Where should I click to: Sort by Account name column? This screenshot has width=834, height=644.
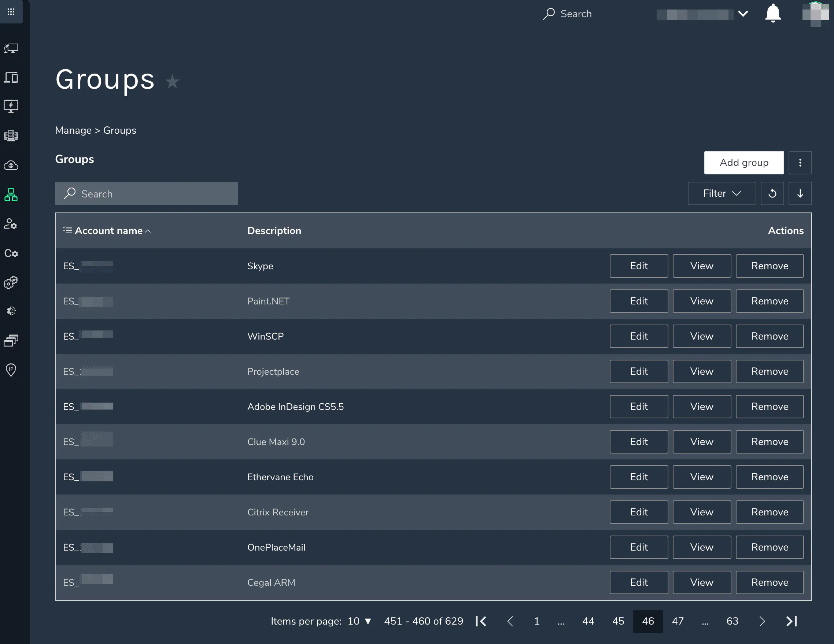pos(109,230)
